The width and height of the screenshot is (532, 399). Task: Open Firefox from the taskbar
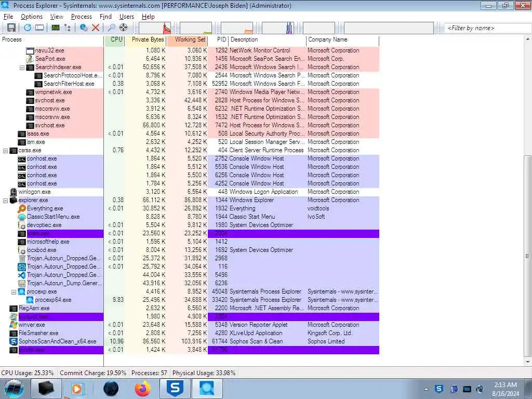pos(142,389)
